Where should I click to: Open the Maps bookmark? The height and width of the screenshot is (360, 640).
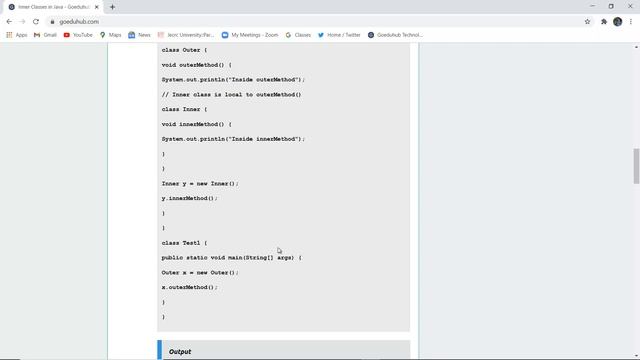111,35
